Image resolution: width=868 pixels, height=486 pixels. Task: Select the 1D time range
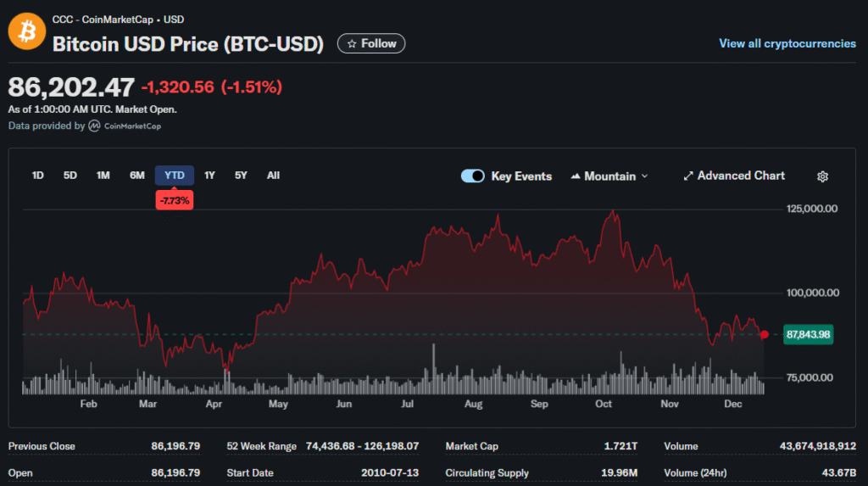pos(37,176)
